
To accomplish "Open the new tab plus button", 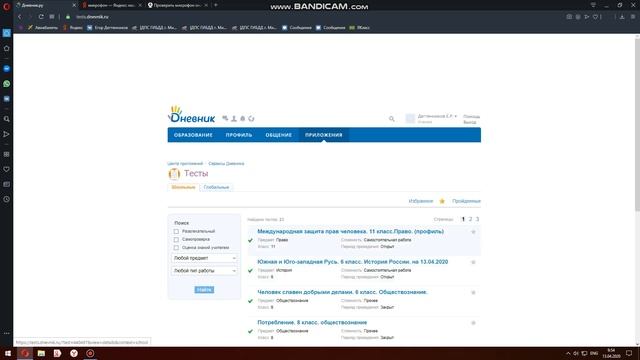I will pyautogui.click(x=216, y=5).
